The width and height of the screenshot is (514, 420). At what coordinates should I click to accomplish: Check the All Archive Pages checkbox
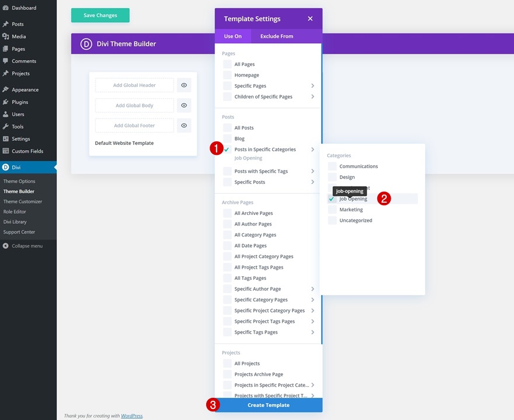pyautogui.click(x=227, y=213)
